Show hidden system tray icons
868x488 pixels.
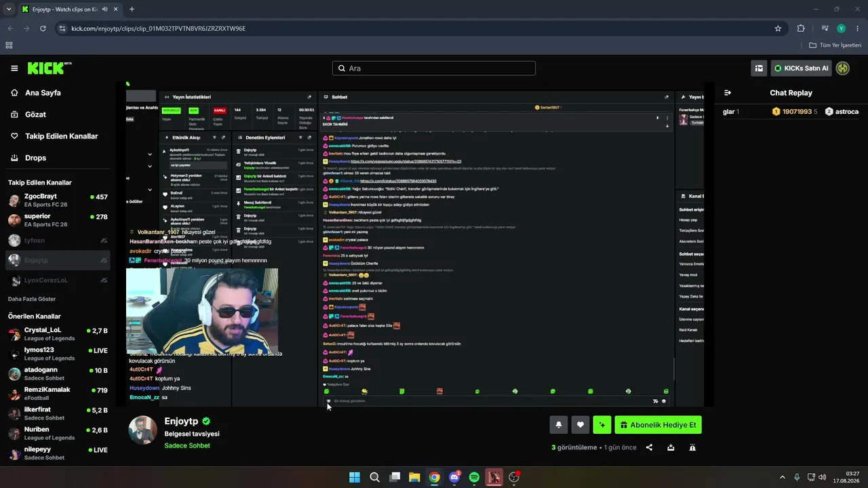[782, 477]
